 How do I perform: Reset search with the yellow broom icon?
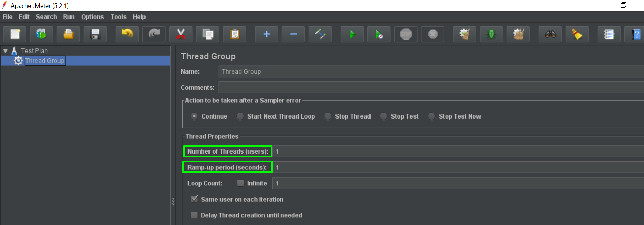[x=577, y=34]
